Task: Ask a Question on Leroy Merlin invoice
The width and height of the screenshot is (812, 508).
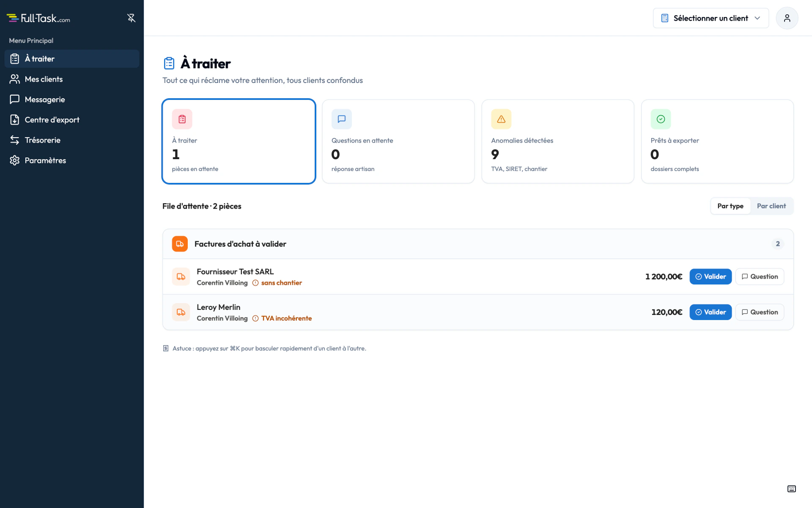Action: (x=760, y=312)
